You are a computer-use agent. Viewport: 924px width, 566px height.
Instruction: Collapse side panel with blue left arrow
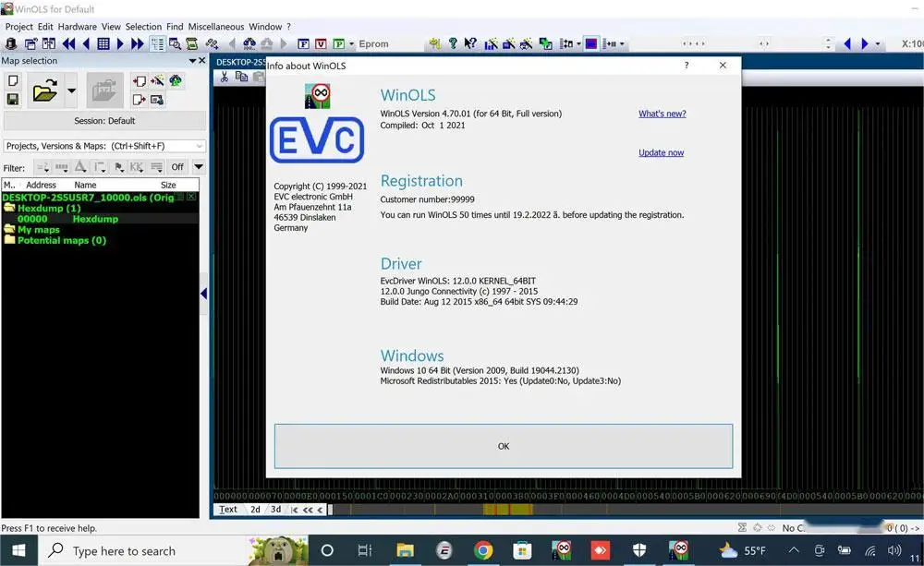pyautogui.click(x=204, y=294)
